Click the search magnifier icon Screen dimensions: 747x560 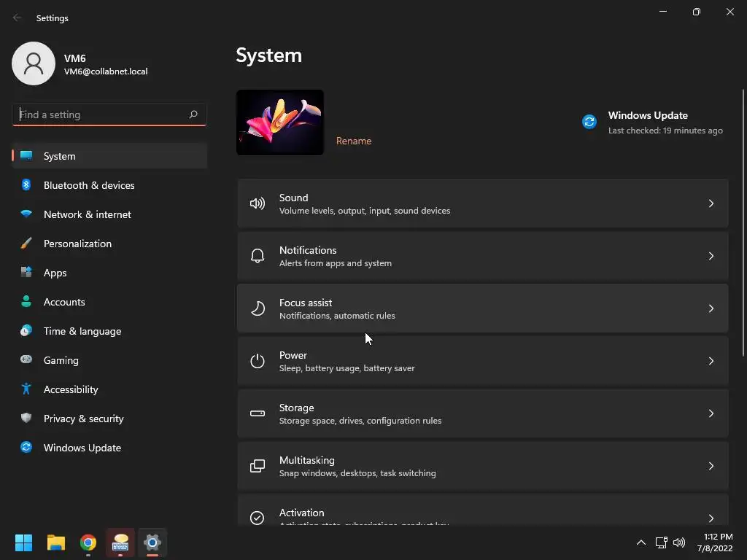coord(193,114)
